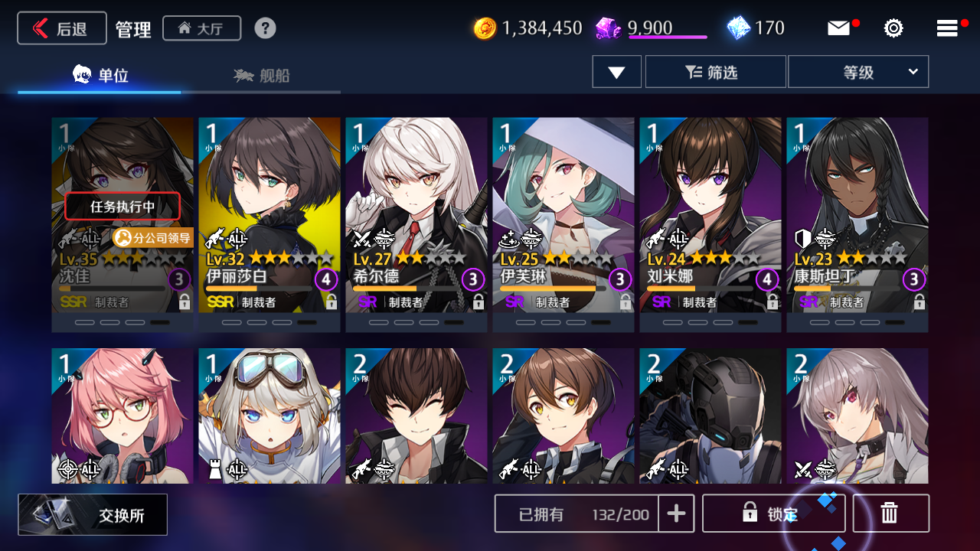
Task: Click the descending sort order arrow button
Action: pos(616,72)
